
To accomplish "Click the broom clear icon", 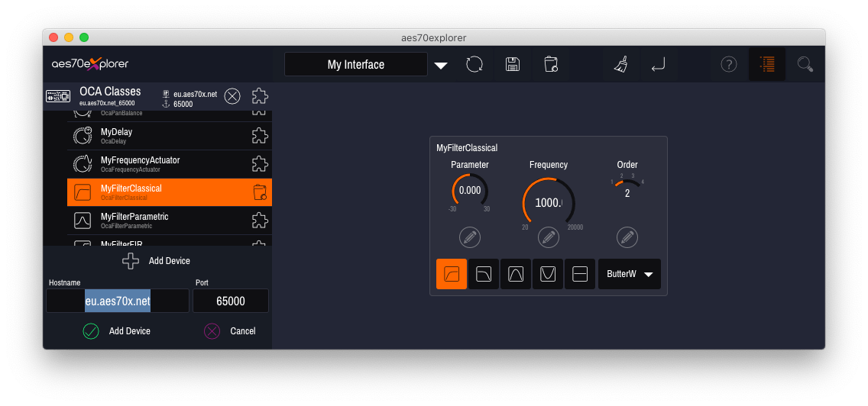I will pos(620,65).
